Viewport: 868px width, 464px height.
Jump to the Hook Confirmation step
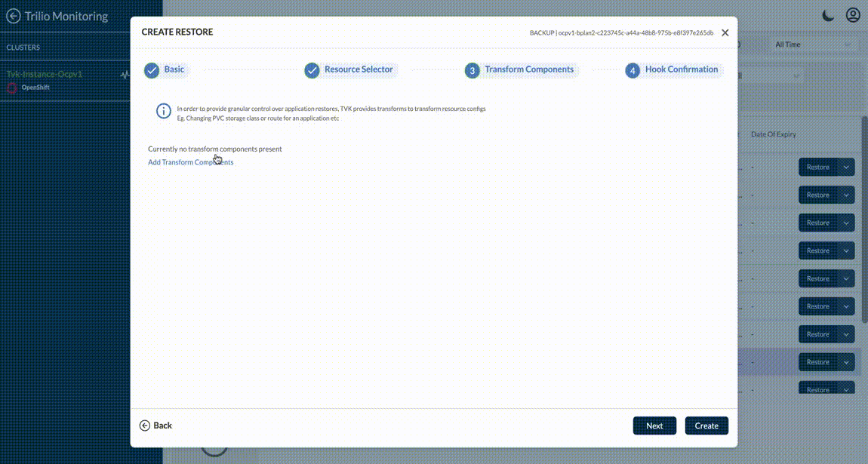click(x=681, y=69)
